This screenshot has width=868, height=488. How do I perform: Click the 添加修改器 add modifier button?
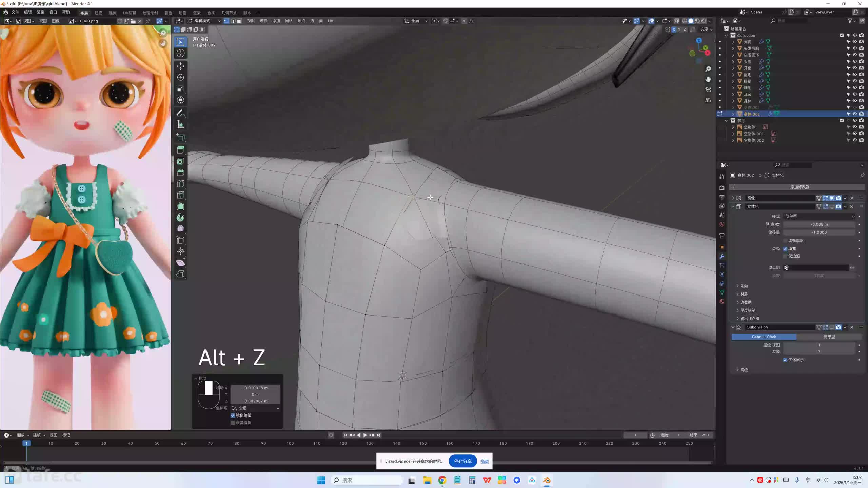[x=800, y=187]
